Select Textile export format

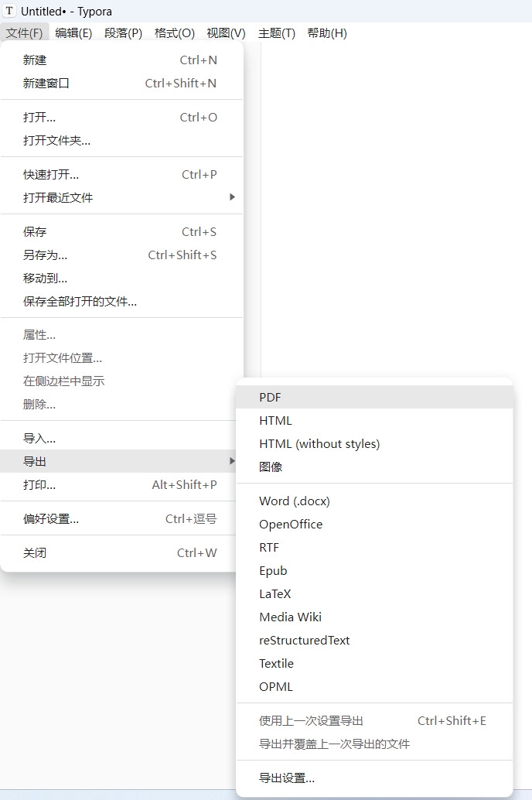click(x=374, y=664)
